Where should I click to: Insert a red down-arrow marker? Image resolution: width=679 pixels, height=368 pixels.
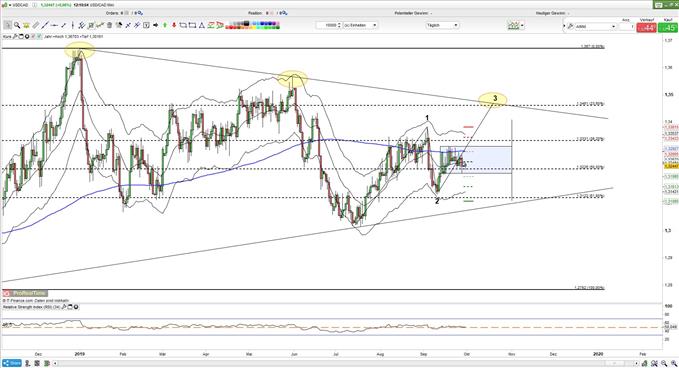pos(175,25)
